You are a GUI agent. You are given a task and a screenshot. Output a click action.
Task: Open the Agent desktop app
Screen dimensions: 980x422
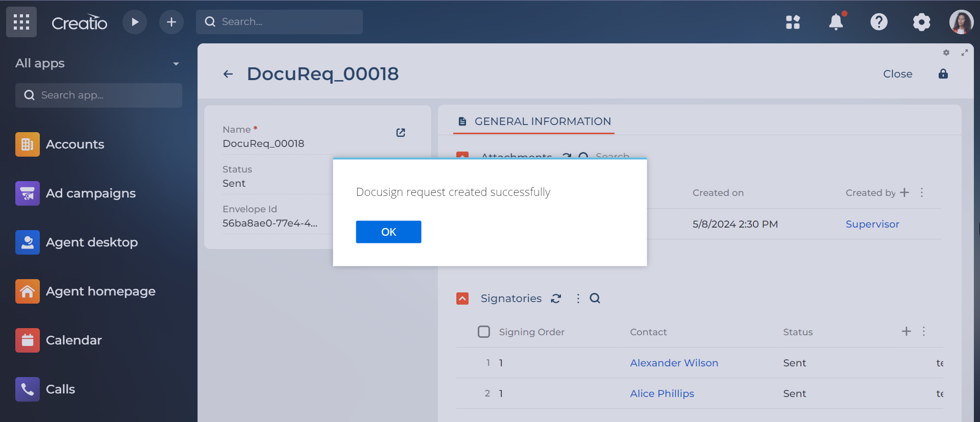point(77,242)
